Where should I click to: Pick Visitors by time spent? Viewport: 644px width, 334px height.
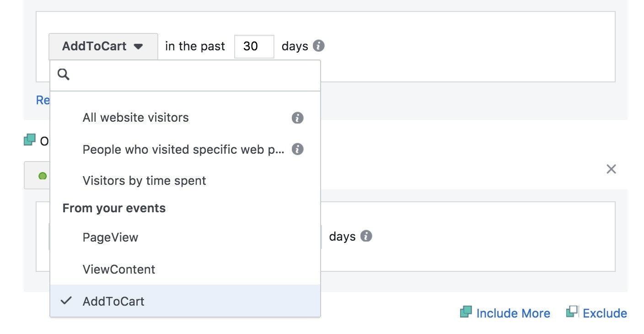pos(144,181)
